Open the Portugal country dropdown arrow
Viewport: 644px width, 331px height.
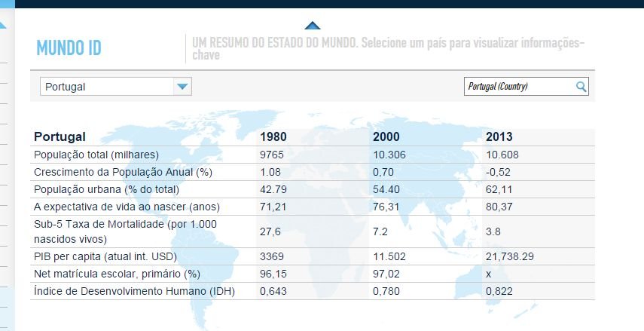(x=182, y=87)
